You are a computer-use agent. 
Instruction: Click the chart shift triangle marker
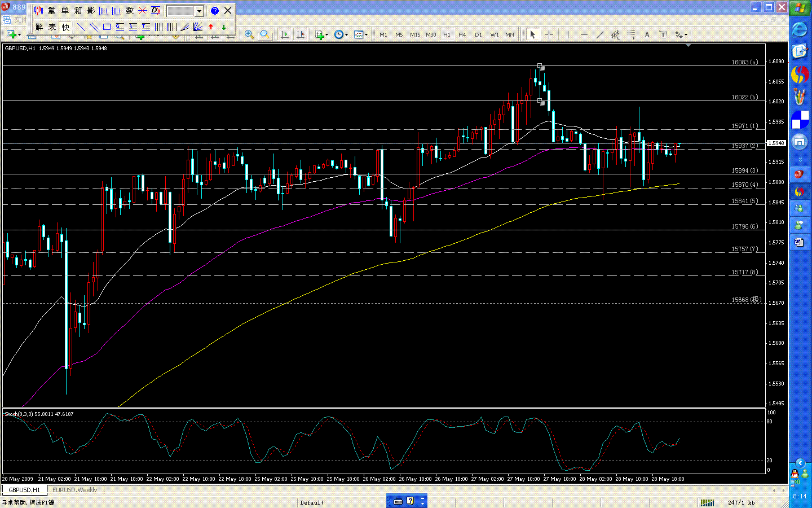pos(688,45)
